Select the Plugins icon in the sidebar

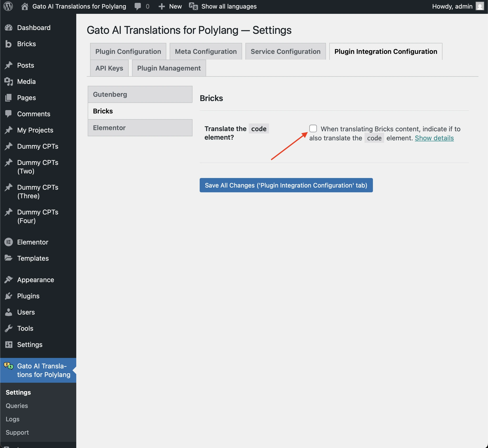pos(8,296)
